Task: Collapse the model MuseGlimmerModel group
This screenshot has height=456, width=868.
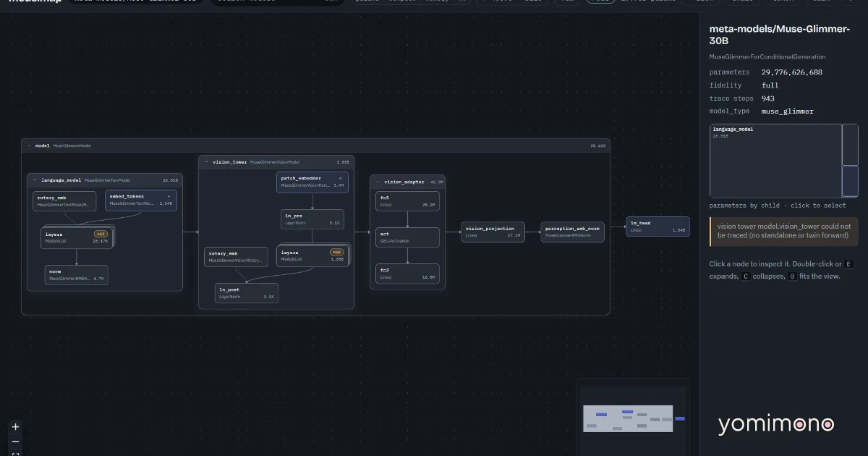Action: coord(30,145)
